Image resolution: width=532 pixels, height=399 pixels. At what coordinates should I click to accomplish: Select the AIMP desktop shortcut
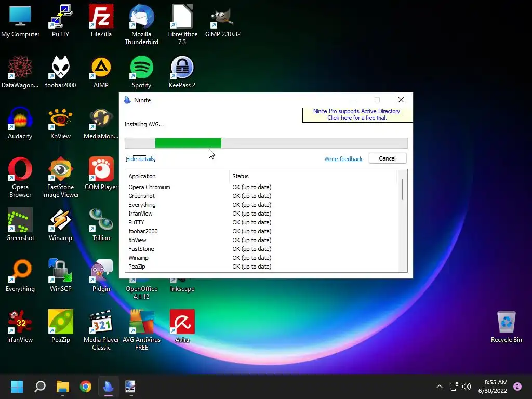[101, 72]
